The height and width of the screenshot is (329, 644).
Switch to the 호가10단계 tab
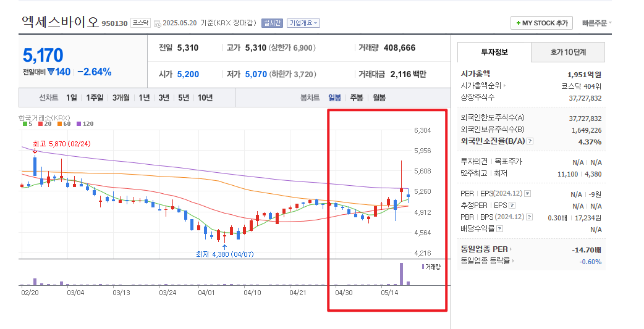coord(568,52)
